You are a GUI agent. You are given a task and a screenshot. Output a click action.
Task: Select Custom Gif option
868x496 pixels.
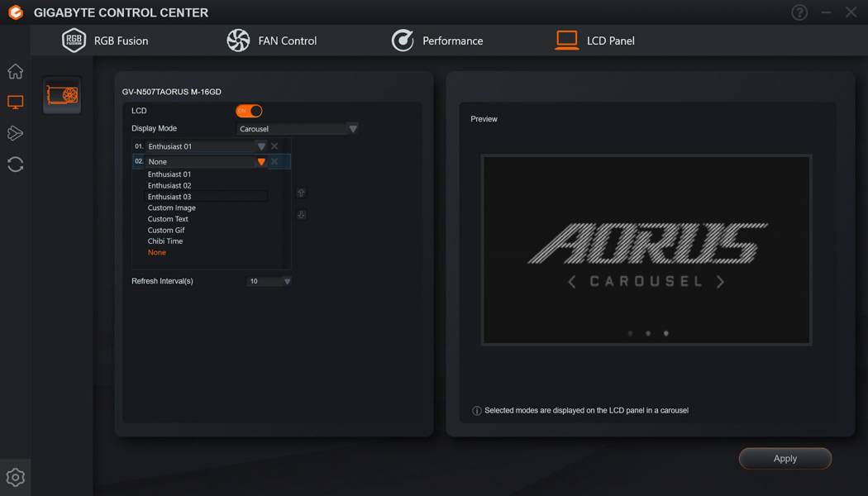point(166,230)
